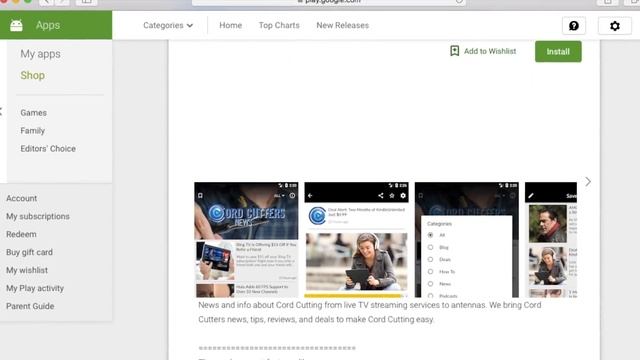Click the Redeem link
Image resolution: width=640 pixels, height=360 pixels.
[21, 234]
